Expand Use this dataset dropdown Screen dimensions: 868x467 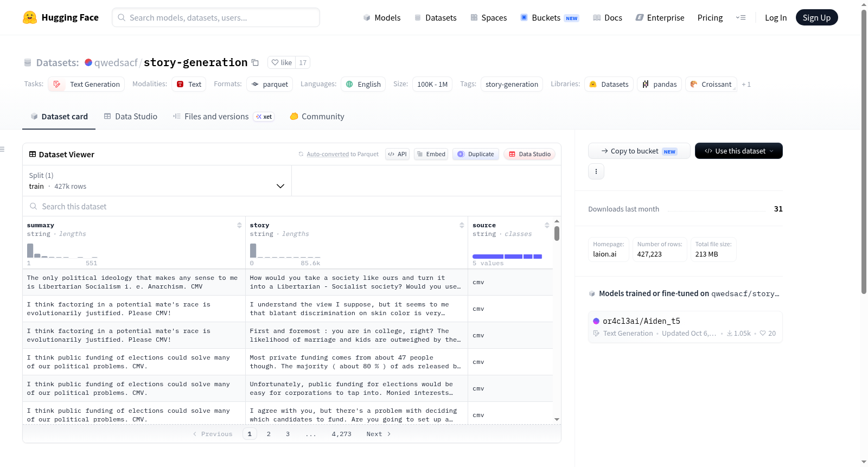[x=738, y=151]
